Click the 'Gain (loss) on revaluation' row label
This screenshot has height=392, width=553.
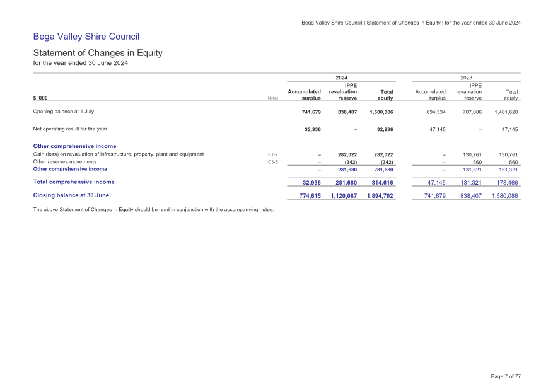click(119, 154)
